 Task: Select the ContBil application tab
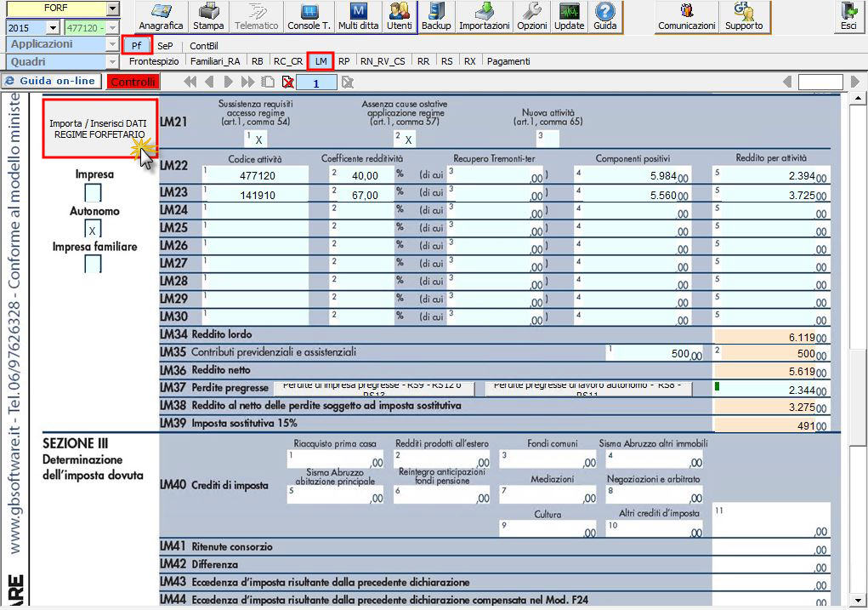point(204,45)
